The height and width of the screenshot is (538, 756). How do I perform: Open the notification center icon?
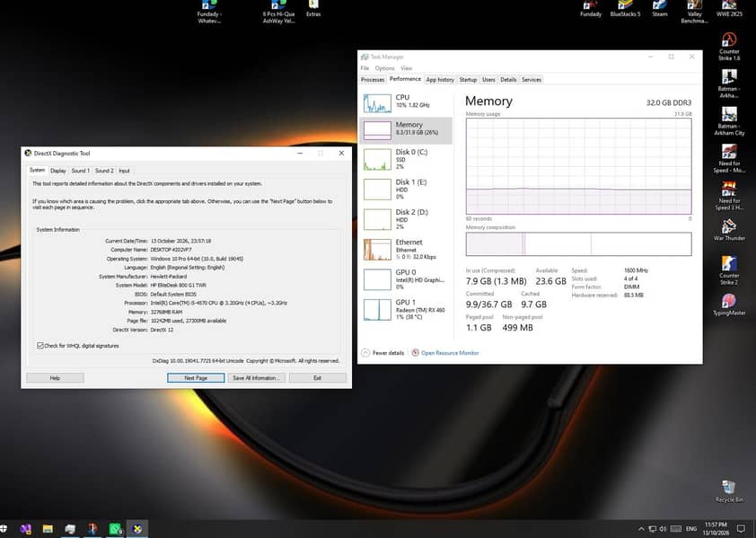pyautogui.click(x=741, y=529)
